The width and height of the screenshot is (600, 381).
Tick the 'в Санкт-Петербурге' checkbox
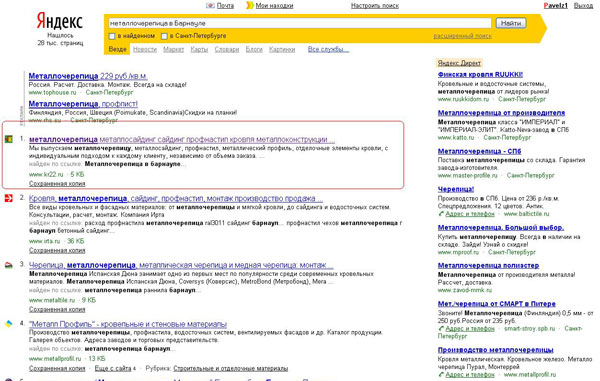point(164,36)
